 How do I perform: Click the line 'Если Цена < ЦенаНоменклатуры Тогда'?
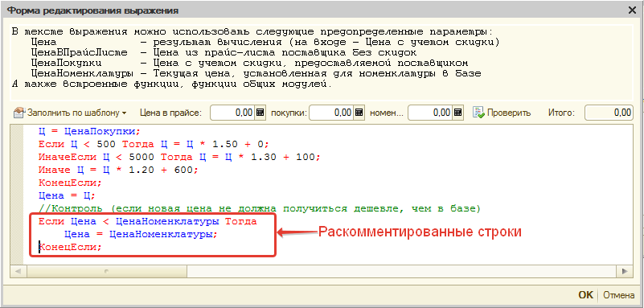click(148, 222)
